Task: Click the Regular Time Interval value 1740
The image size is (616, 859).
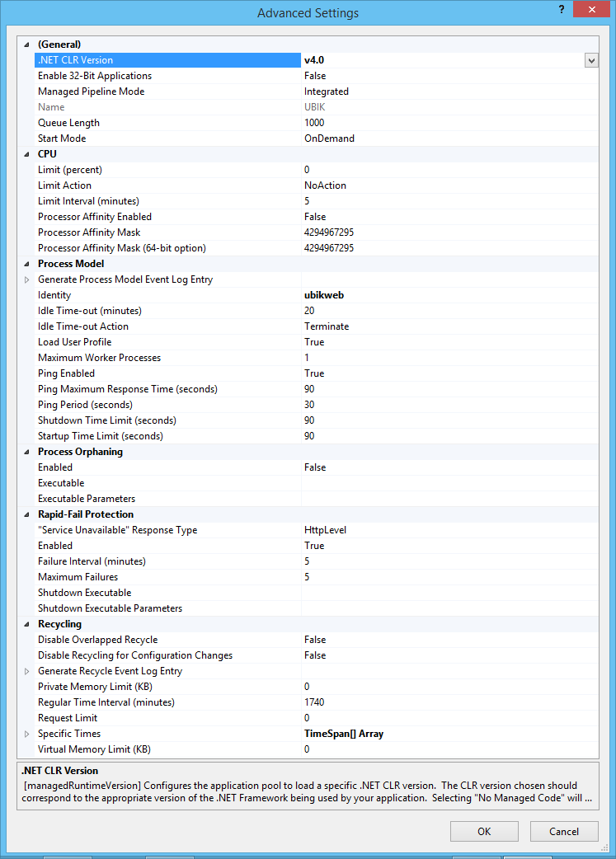Action: click(x=314, y=702)
